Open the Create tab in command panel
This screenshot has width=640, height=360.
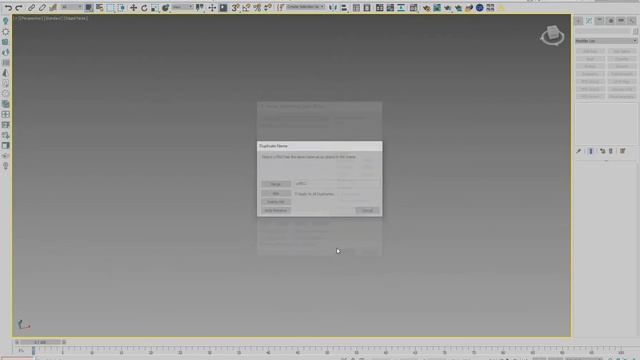(x=578, y=20)
